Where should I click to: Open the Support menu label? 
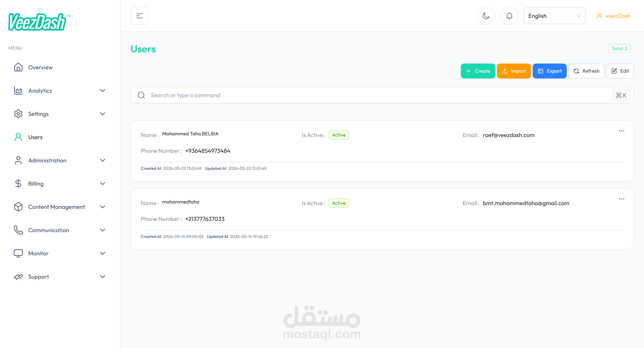point(38,277)
